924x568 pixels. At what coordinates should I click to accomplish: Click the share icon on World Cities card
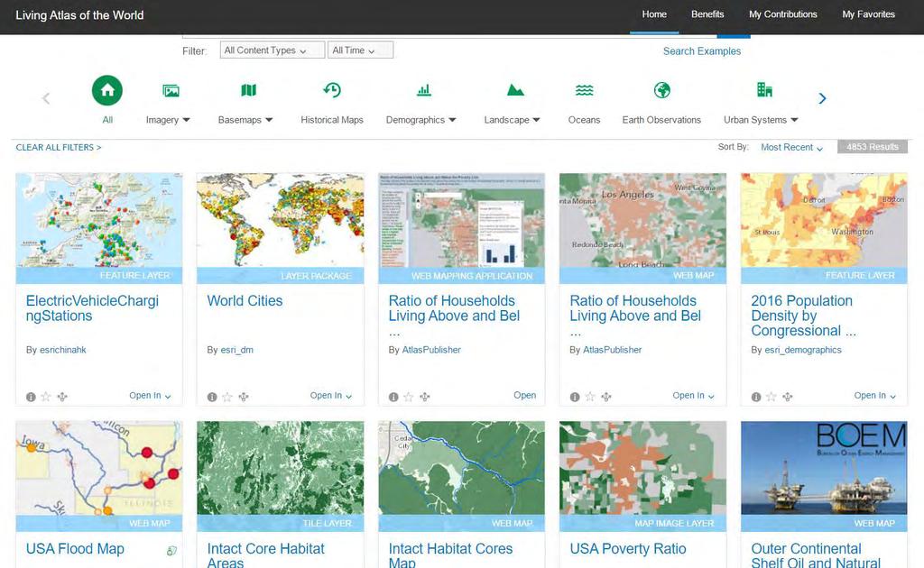tap(244, 397)
